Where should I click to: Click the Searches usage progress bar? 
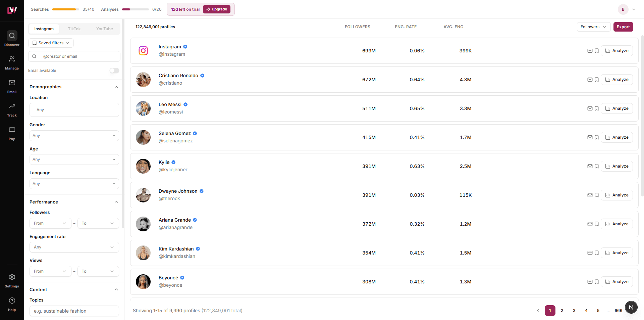[65, 9]
